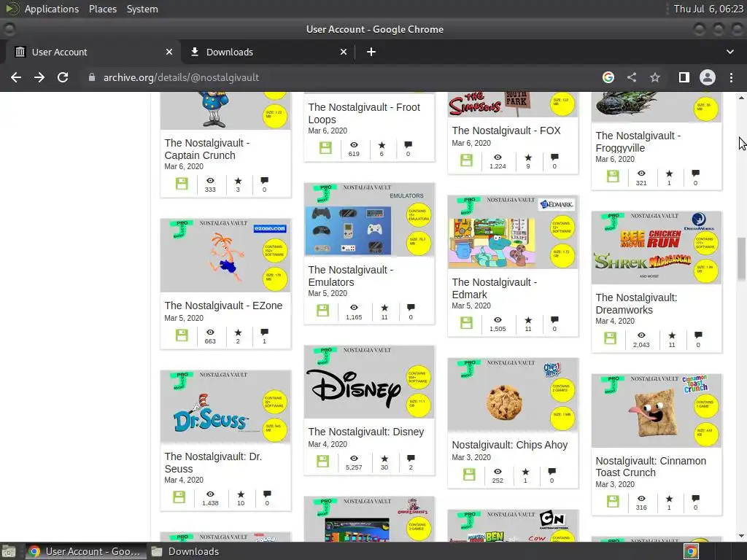747x560 pixels.
Task: Open The Nostalgivault: Disney title
Action: (366, 432)
